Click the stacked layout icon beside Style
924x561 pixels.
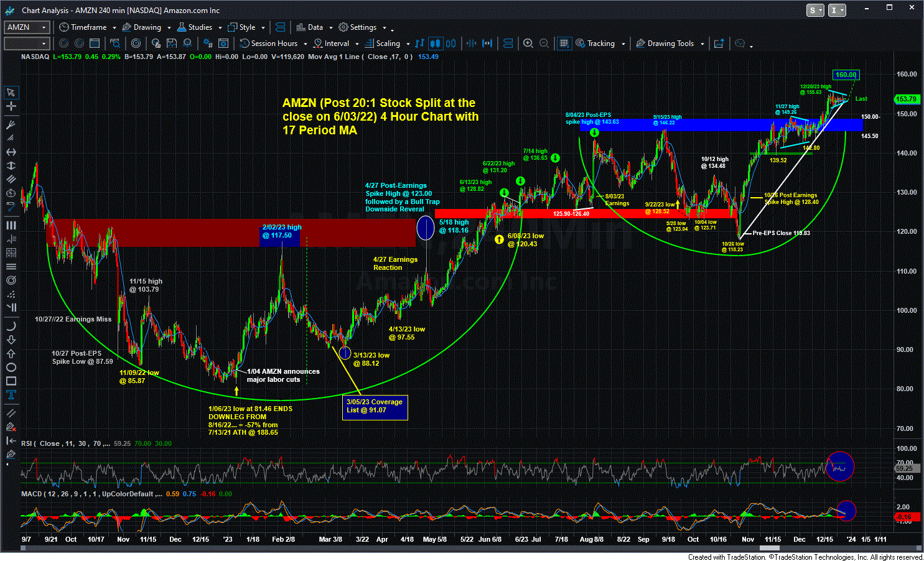280,27
